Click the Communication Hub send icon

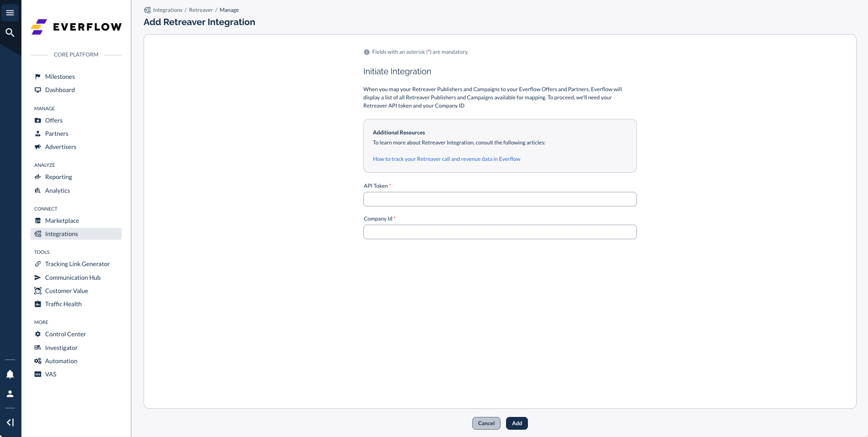pyautogui.click(x=38, y=278)
